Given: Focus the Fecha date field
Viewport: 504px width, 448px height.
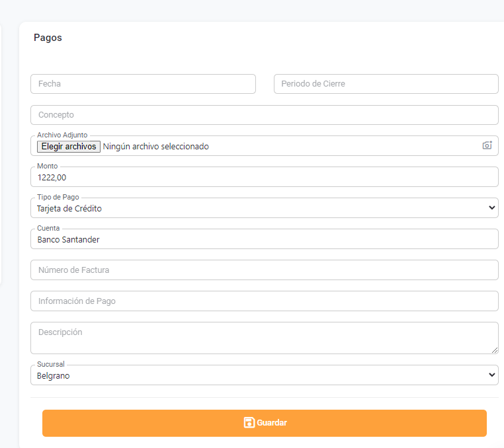Looking at the screenshot, I should [x=143, y=84].
